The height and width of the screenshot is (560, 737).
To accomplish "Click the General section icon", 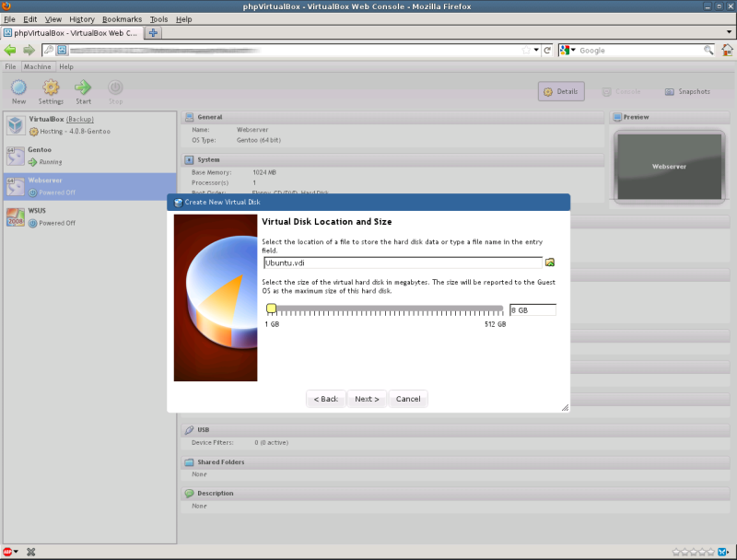I will pos(189,117).
